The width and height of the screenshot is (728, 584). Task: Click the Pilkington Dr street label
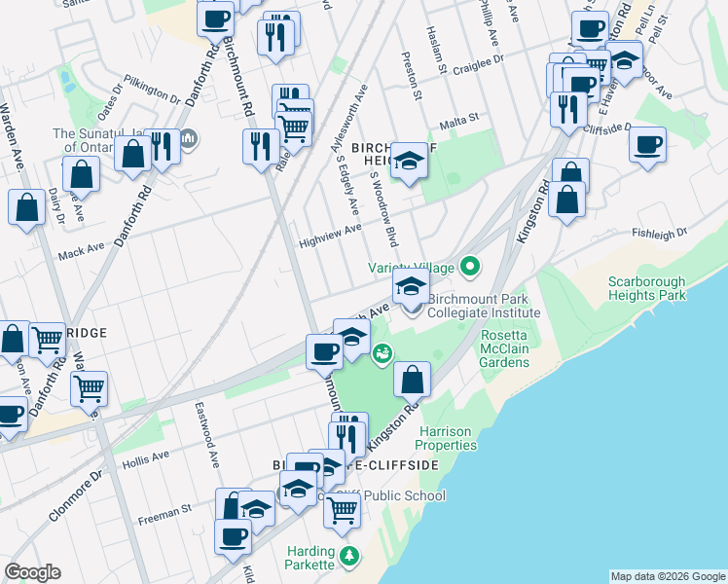tap(152, 90)
